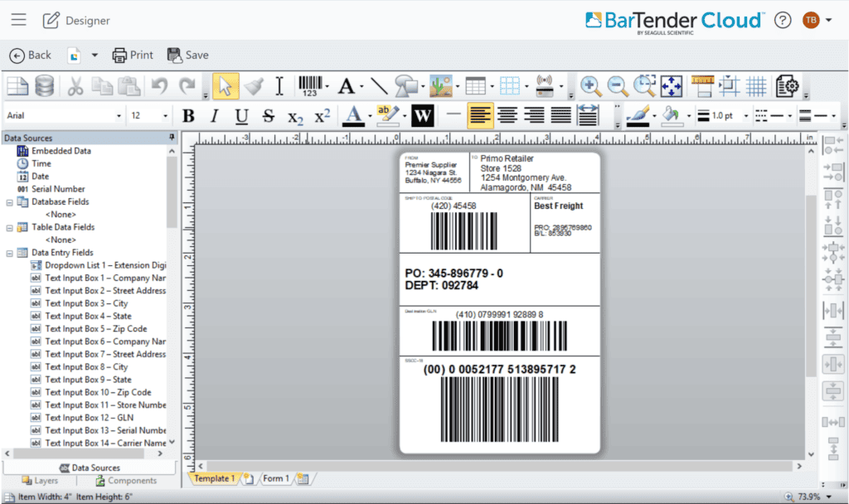Select the pointer selection tool
Viewport: 849px width, 504px height.
click(x=226, y=85)
